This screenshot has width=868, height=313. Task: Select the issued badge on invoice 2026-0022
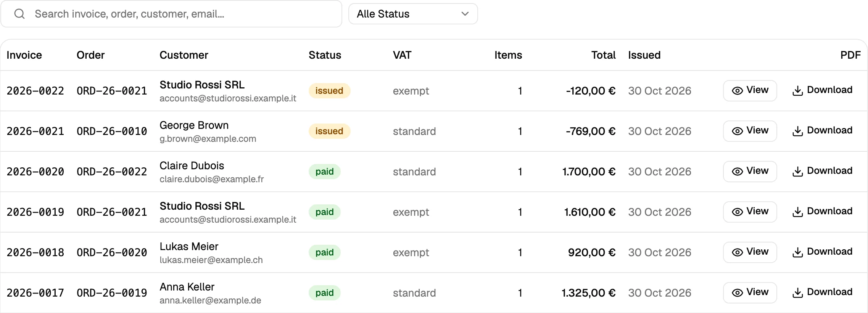329,91
